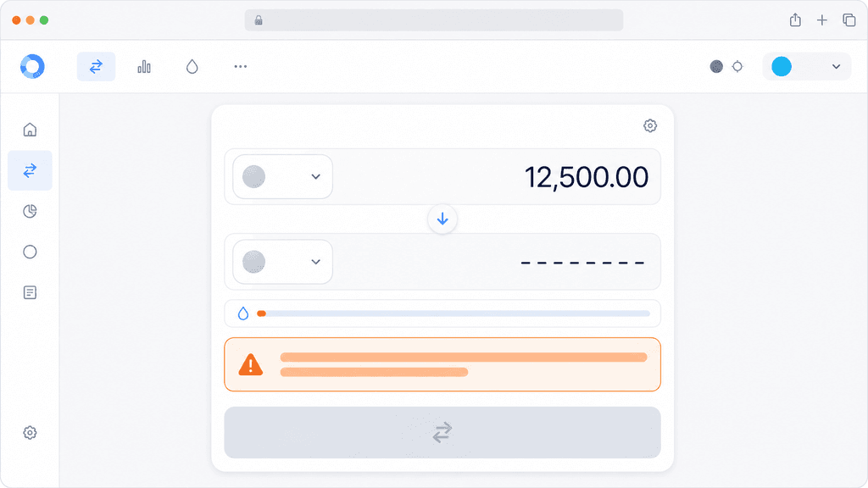Open the sidebar settings gear at bottom
Viewport: 868px width, 488px height.
(30, 433)
